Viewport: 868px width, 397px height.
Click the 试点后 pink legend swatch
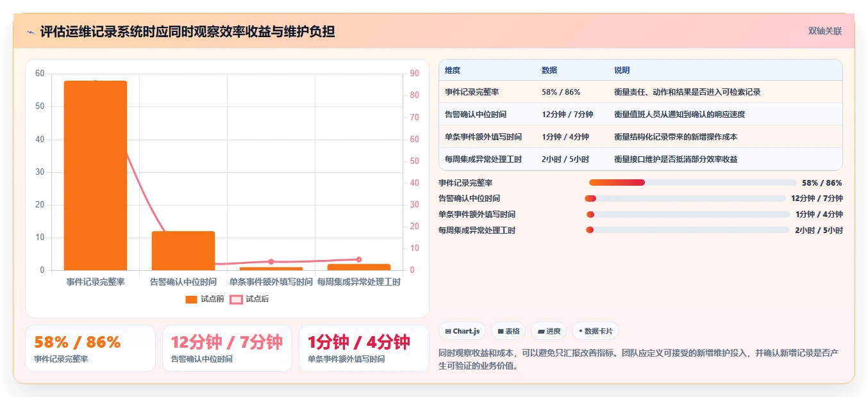pos(236,299)
